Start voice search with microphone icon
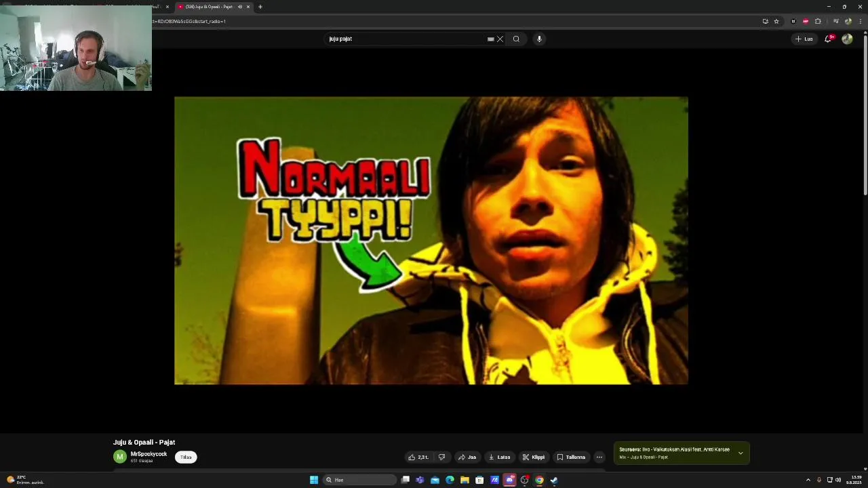 click(539, 39)
